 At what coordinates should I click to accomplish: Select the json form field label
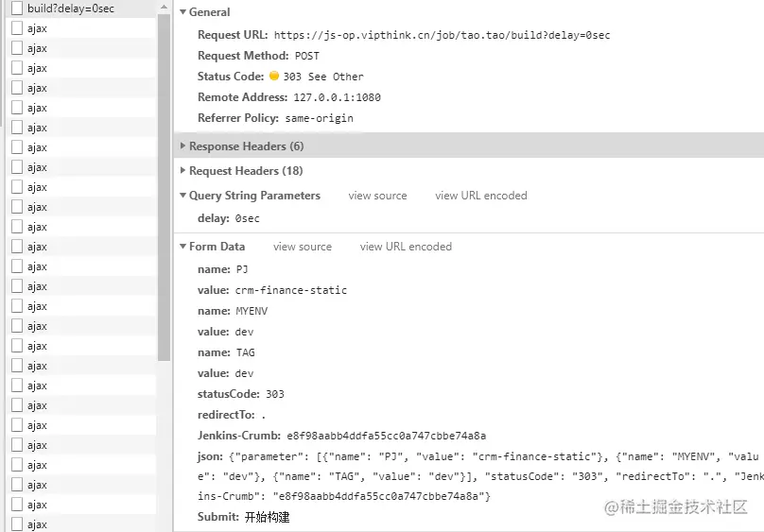pos(210,456)
